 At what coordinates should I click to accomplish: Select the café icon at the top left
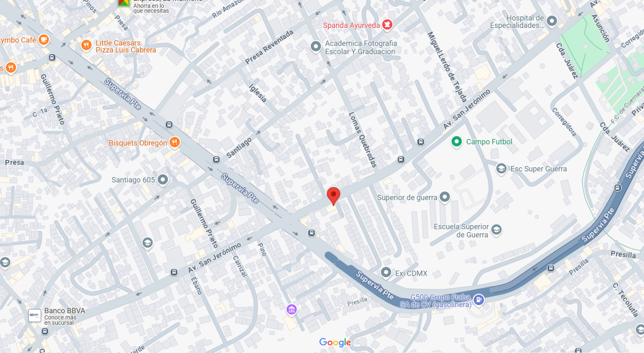(x=43, y=40)
